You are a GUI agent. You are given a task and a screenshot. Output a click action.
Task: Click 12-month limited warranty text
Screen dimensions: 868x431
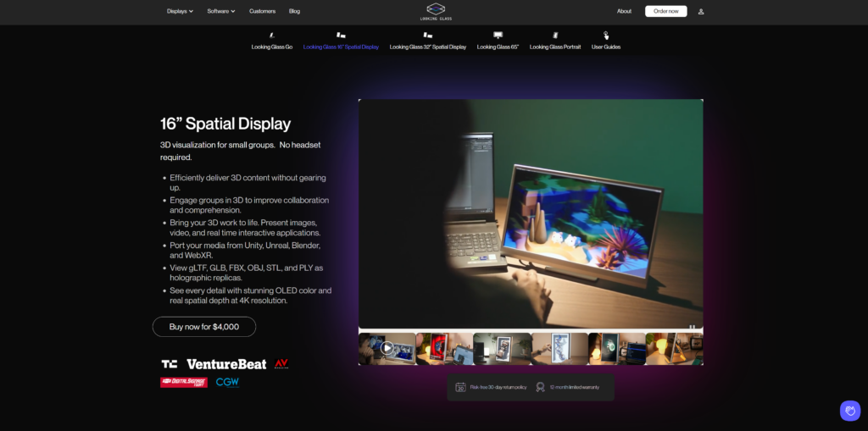point(575,387)
